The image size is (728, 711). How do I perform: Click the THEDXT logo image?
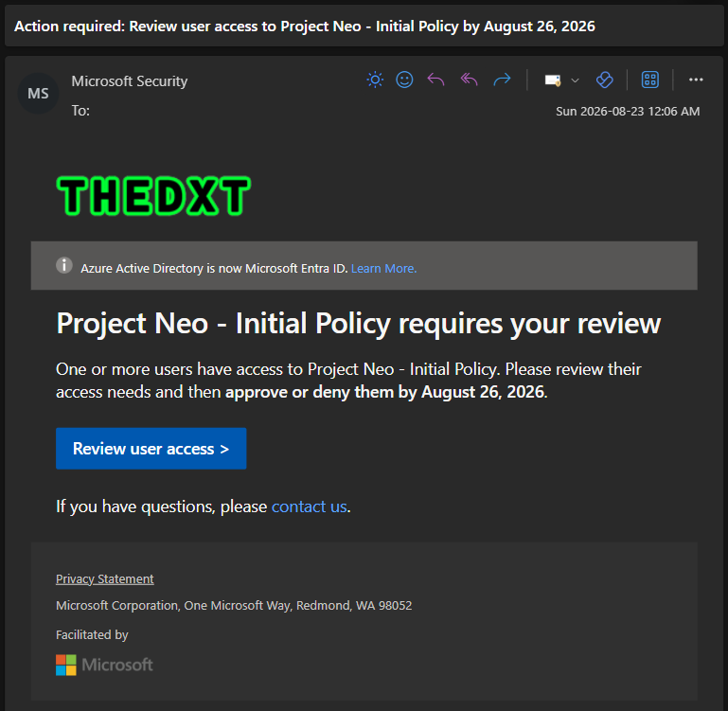coord(153,196)
